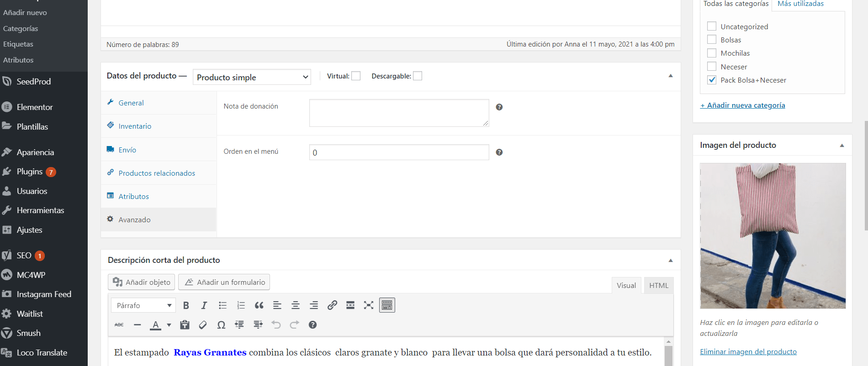Viewport: 868px width, 366px height.
Task: Collapse the Descripción corta del producto panel
Action: click(x=671, y=261)
